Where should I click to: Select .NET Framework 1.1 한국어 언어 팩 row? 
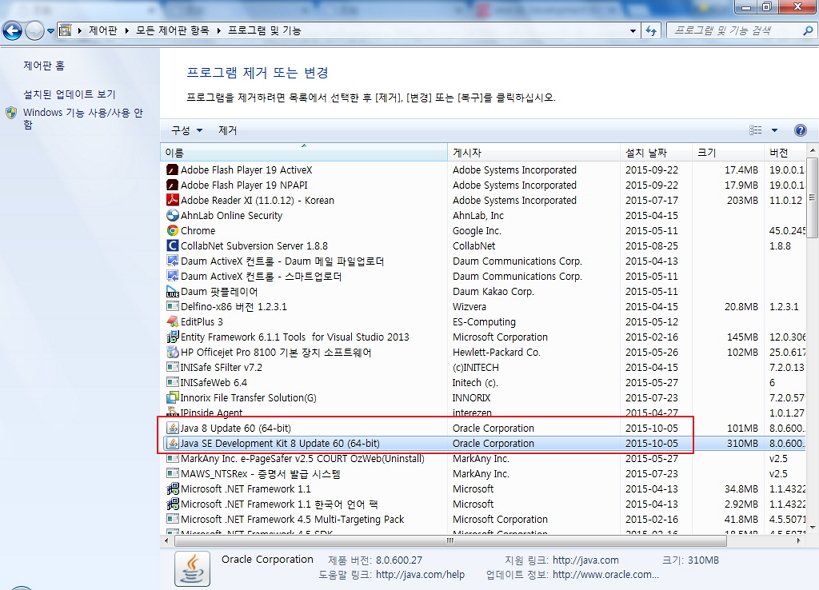pyautogui.click(x=483, y=504)
